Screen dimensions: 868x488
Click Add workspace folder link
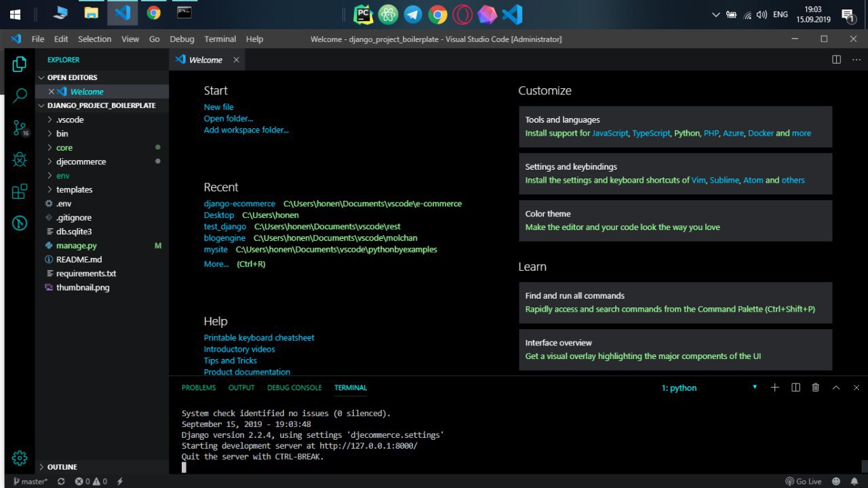(246, 130)
